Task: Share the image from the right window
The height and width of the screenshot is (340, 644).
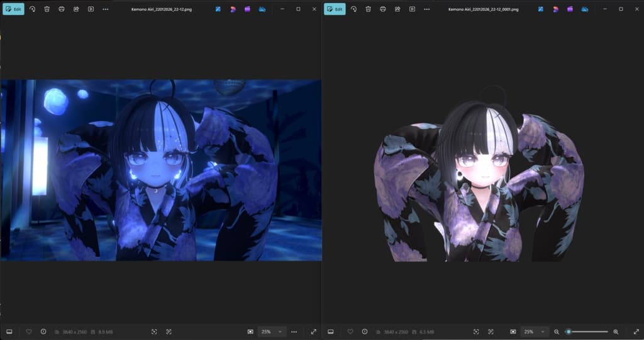Action: (x=397, y=9)
